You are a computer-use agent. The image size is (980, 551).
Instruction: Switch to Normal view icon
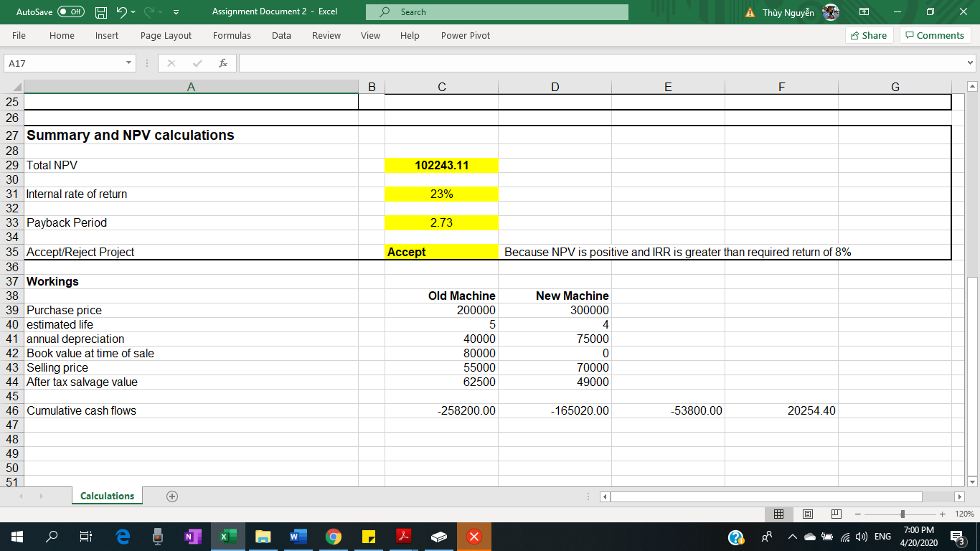778,514
